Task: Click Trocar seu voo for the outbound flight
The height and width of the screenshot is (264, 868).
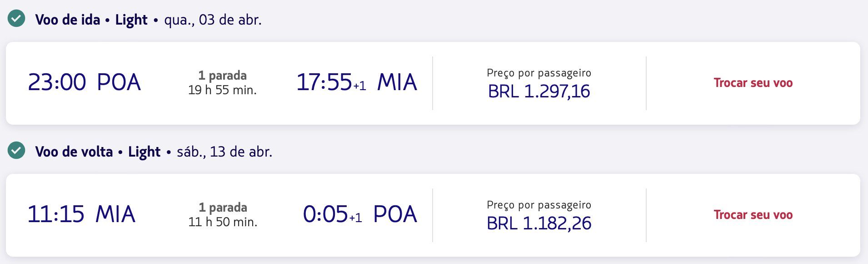Action: click(753, 83)
